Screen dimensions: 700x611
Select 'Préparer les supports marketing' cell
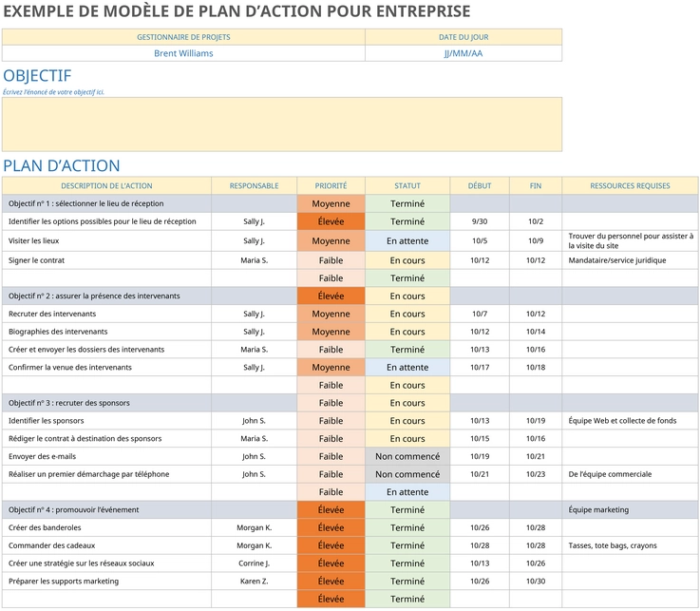[x=106, y=582]
